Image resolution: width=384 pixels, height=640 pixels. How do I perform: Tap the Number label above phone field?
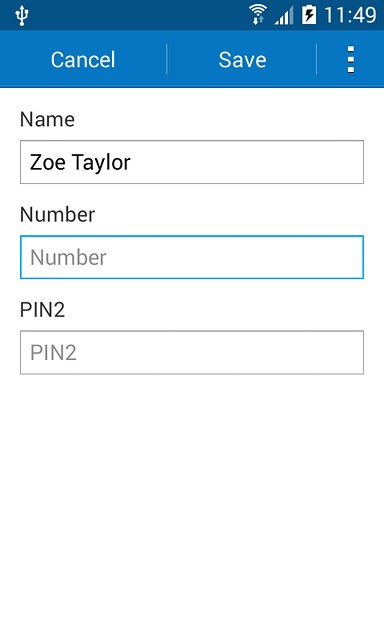[58, 214]
